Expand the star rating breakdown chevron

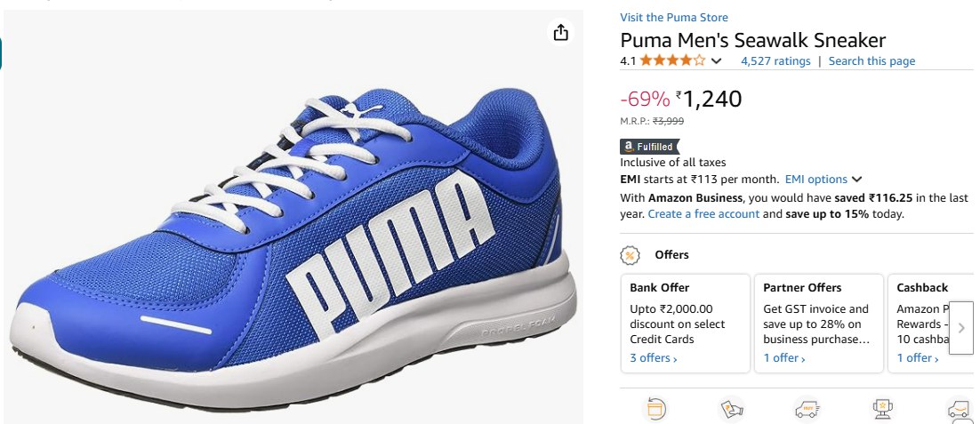(716, 61)
